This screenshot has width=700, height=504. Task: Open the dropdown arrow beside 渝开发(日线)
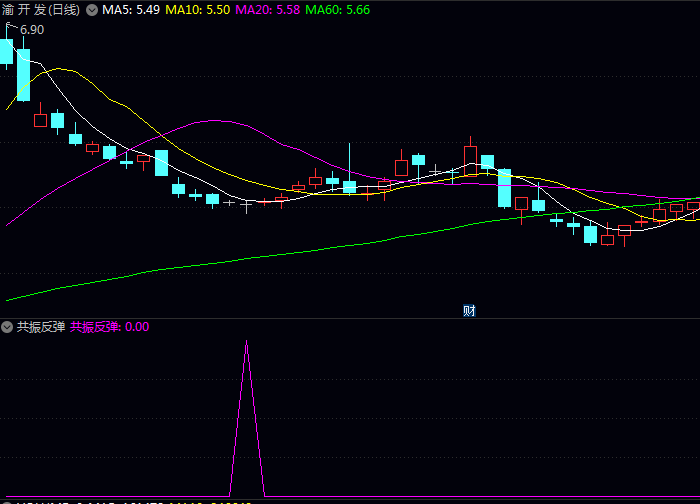(92, 10)
